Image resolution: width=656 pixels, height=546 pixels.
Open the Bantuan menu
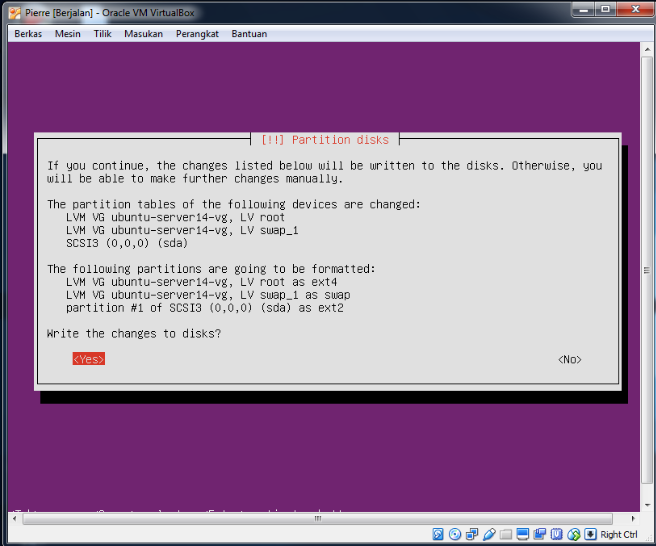click(x=249, y=34)
